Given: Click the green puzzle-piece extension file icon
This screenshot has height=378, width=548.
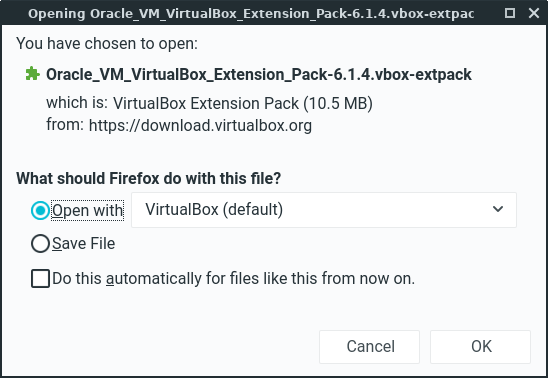Looking at the screenshot, I should [33, 74].
